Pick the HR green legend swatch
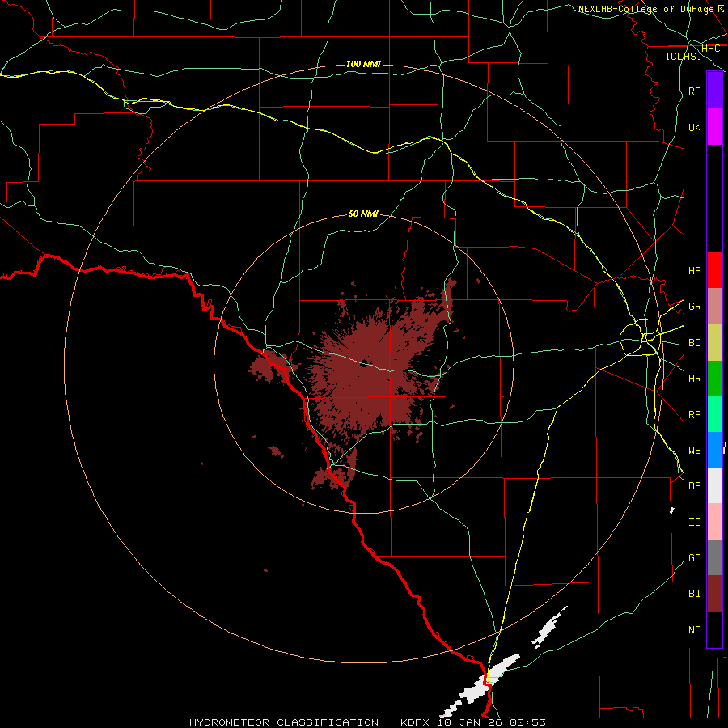The image size is (728, 728). point(714,379)
